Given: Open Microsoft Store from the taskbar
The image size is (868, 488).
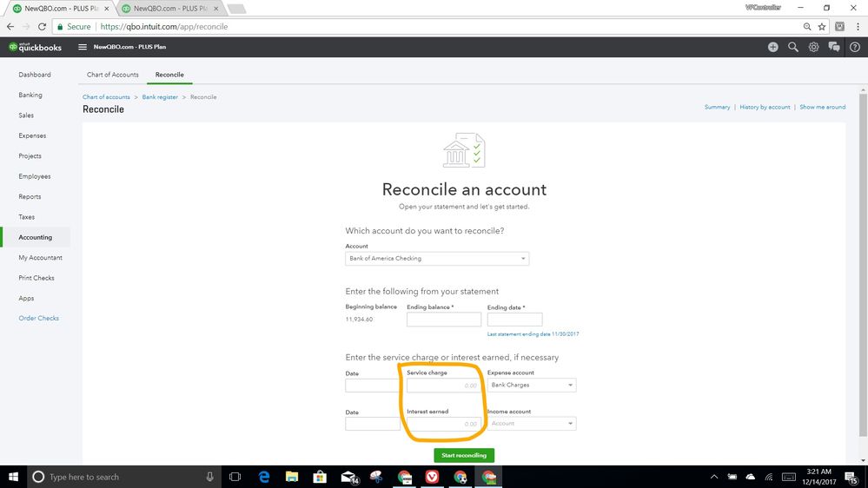Looking at the screenshot, I should coord(320,477).
